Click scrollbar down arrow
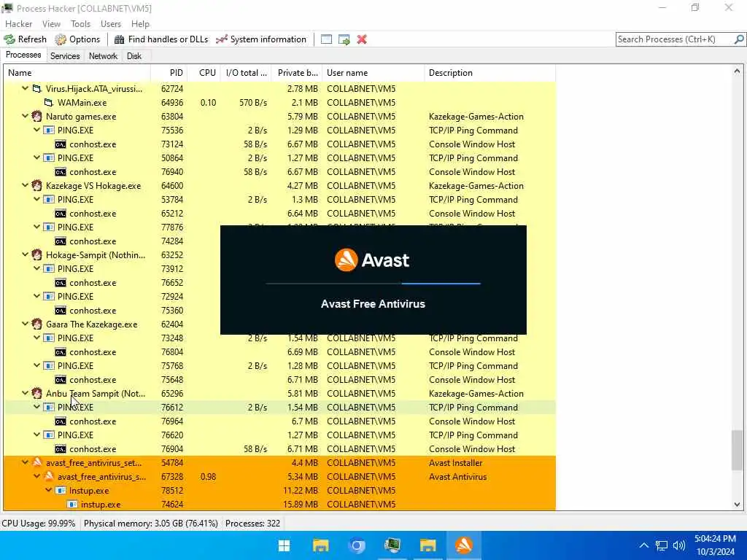 [x=737, y=505]
